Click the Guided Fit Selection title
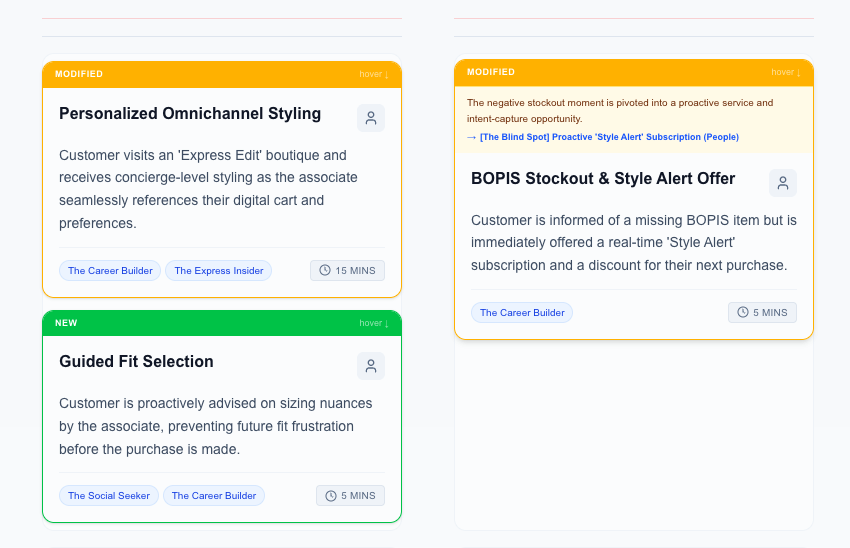The height and width of the screenshot is (548, 850). point(136,362)
